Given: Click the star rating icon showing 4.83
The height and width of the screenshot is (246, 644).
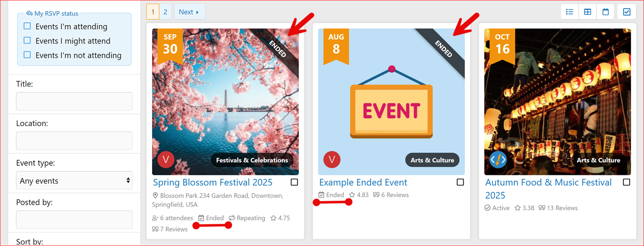Looking at the screenshot, I should coord(352,195).
